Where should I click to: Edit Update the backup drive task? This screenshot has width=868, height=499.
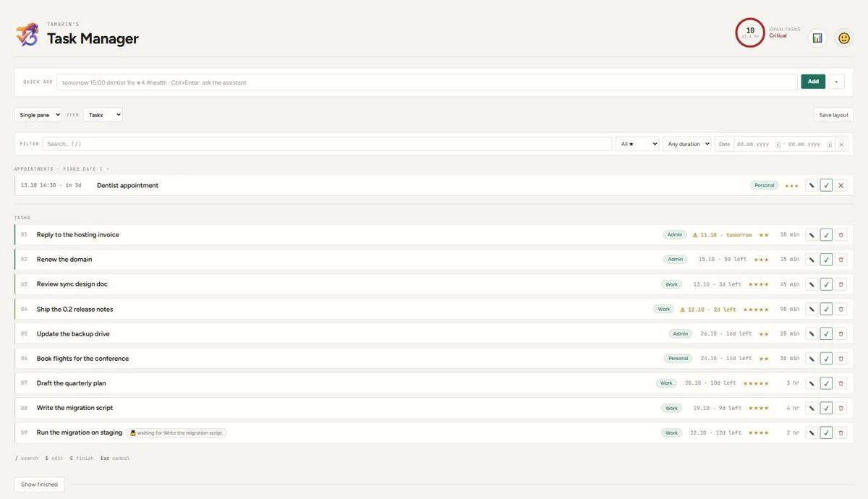[812, 334]
